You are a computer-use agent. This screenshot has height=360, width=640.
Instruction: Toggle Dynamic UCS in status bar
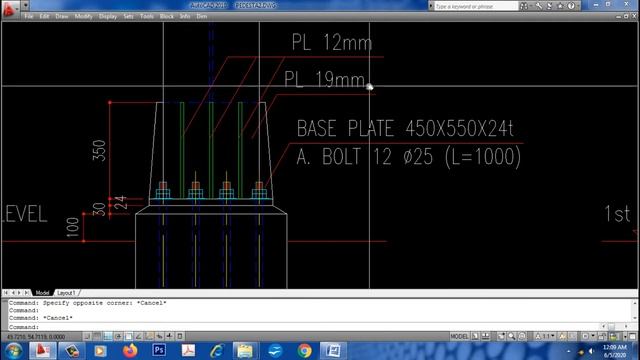pyautogui.click(x=149, y=336)
